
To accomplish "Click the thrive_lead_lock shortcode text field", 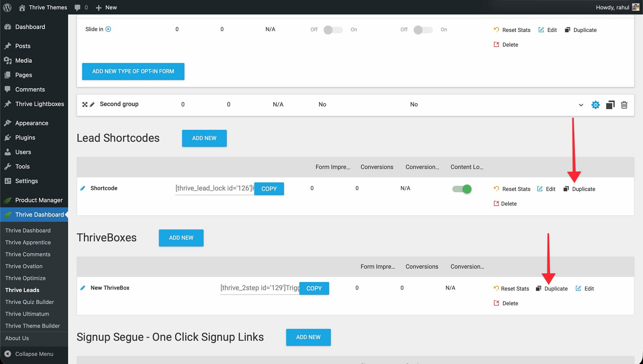I will (x=214, y=188).
